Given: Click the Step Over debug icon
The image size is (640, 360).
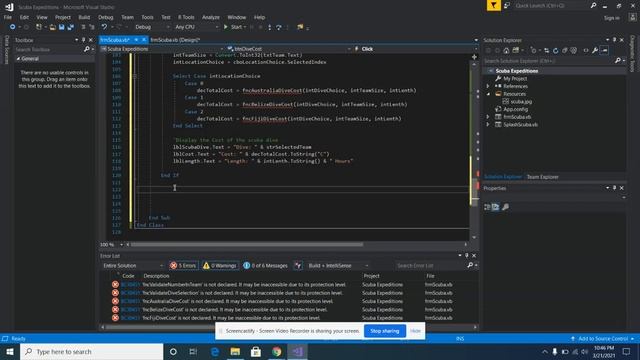Looking at the screenshot, I should (x=279, y=27).
